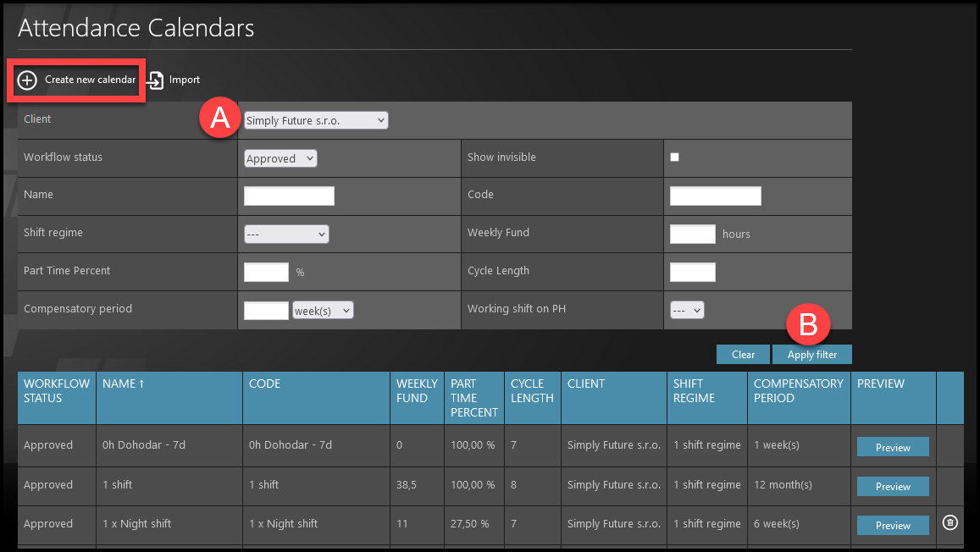Focus the Code filter input
This screenshot has height=552, width=980.
click(x=715, y=196)
